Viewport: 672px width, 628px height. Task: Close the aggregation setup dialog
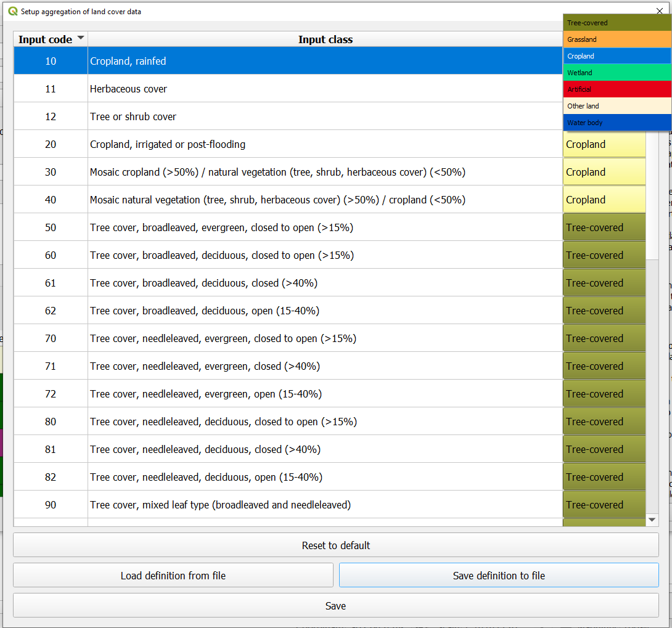[x=659, y=11]
